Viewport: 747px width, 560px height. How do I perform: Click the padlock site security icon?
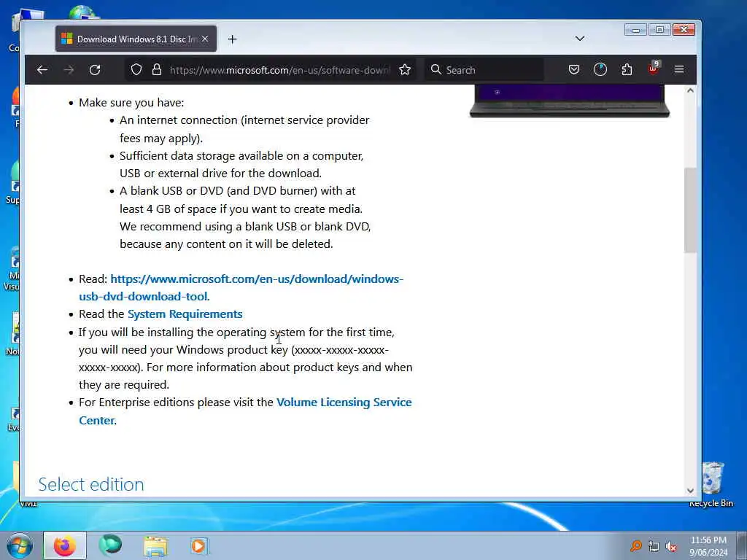[157, 70]
